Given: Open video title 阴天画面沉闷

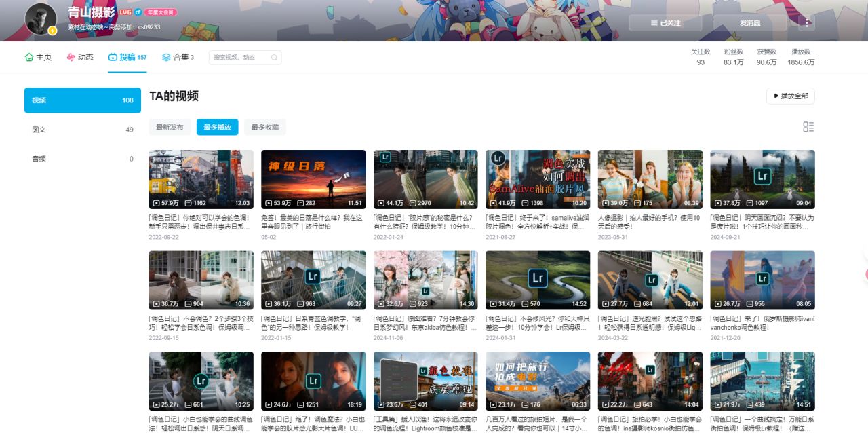Looking at the screenshot, I should (x=762, y=222).
